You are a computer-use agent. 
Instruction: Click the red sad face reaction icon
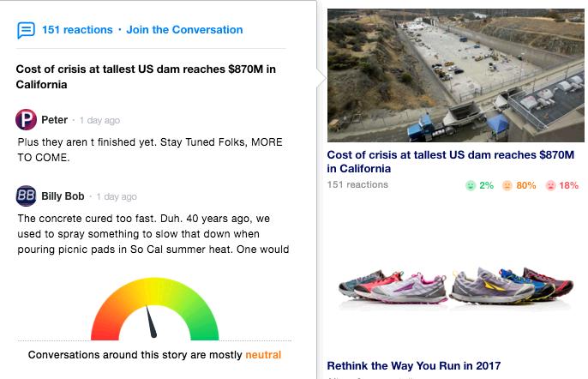coord(550,185)
